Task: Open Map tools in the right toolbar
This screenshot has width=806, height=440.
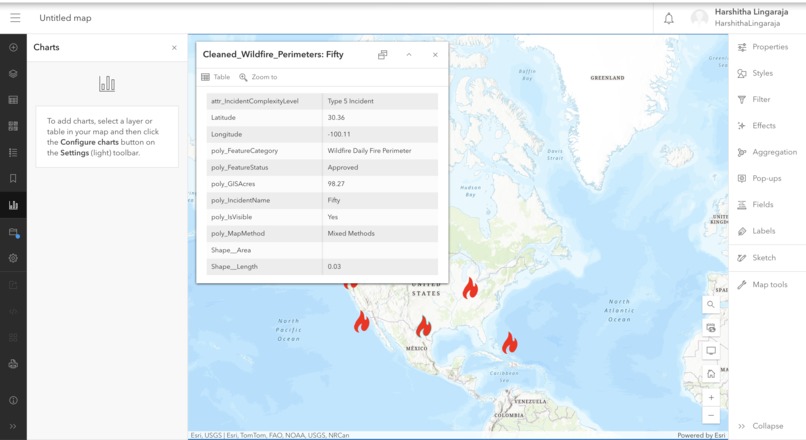Action: click(x=762, y=285)
